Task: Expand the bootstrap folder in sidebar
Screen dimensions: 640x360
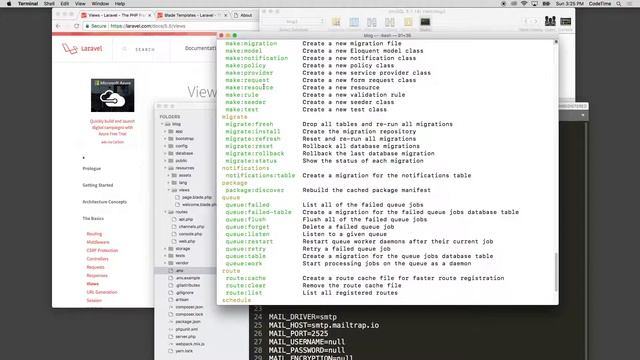Action: [165, 139]
